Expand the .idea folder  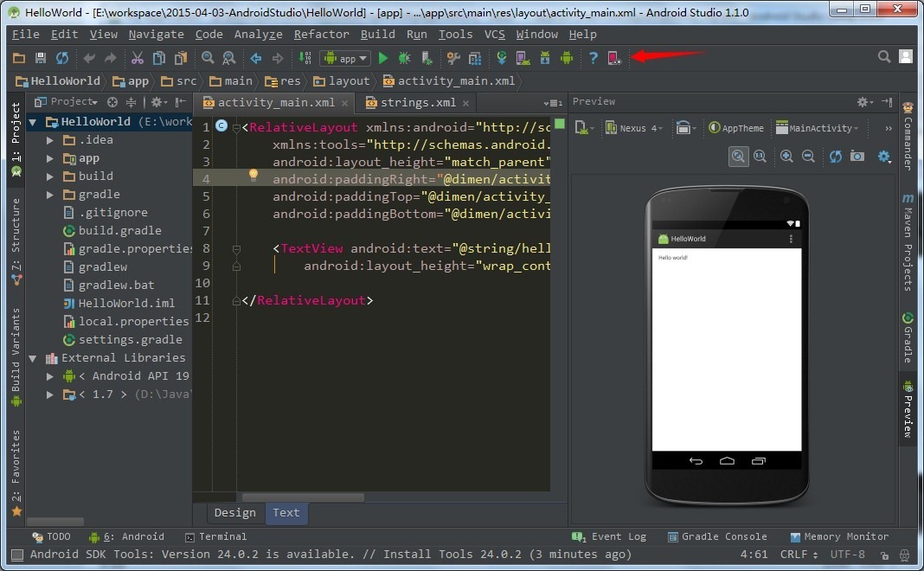point(50,140)
